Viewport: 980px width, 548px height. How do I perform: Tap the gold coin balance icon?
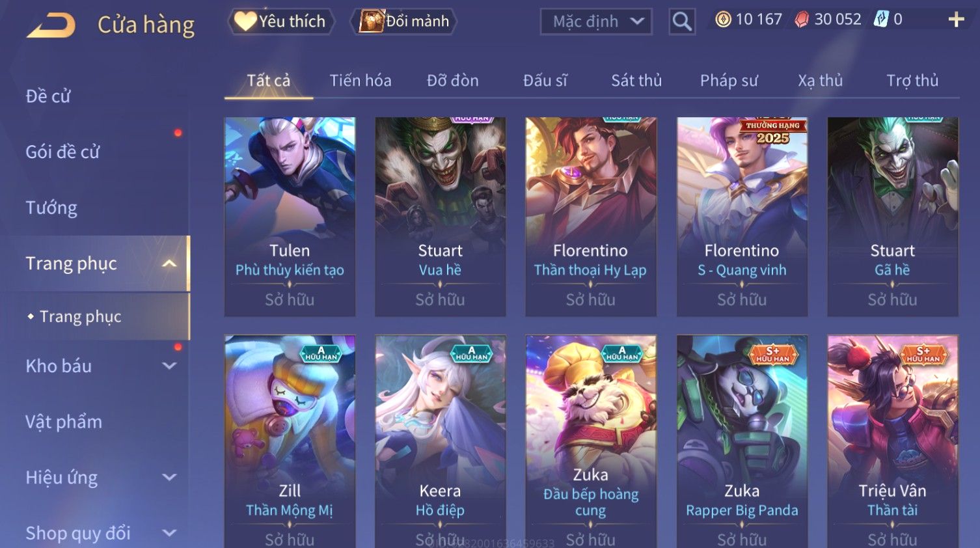click(x=723, y=20)
